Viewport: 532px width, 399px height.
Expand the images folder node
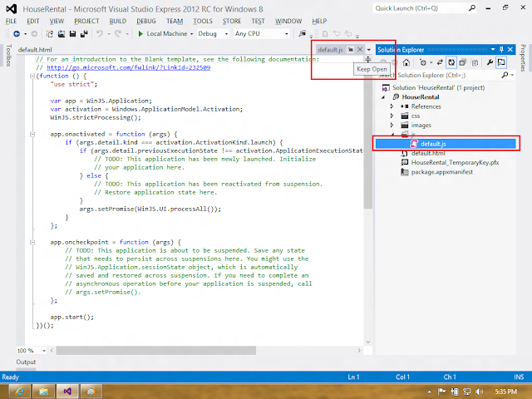coord(392,126)
